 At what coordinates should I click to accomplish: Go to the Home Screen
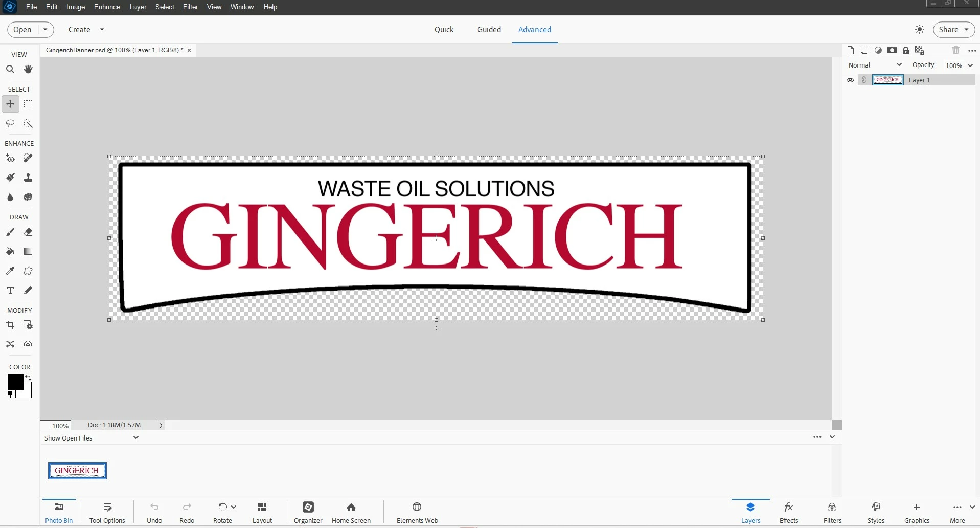pyautogui.click(x=351, y=512)
